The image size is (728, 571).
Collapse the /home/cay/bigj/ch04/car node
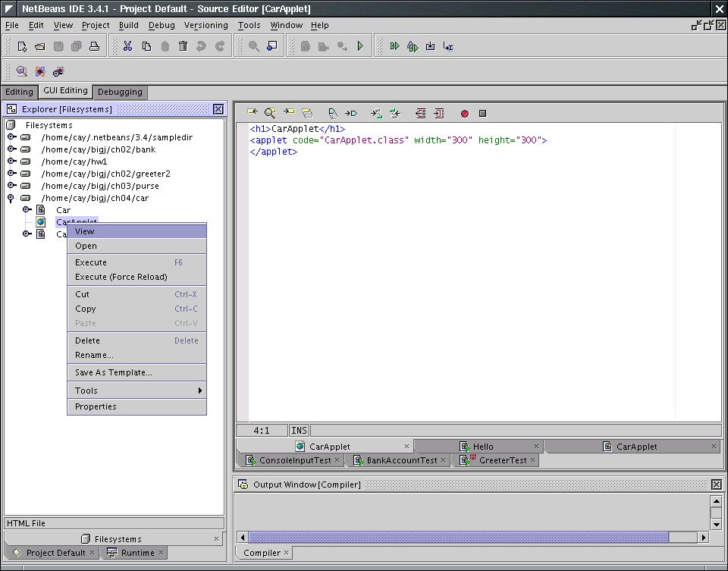coord(11,198)
